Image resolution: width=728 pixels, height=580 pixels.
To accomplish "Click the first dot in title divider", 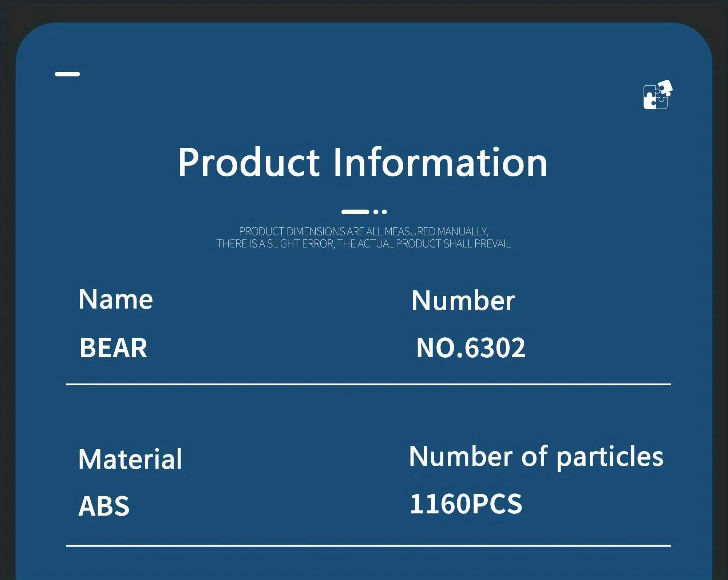I will click(x=376, y=212).
